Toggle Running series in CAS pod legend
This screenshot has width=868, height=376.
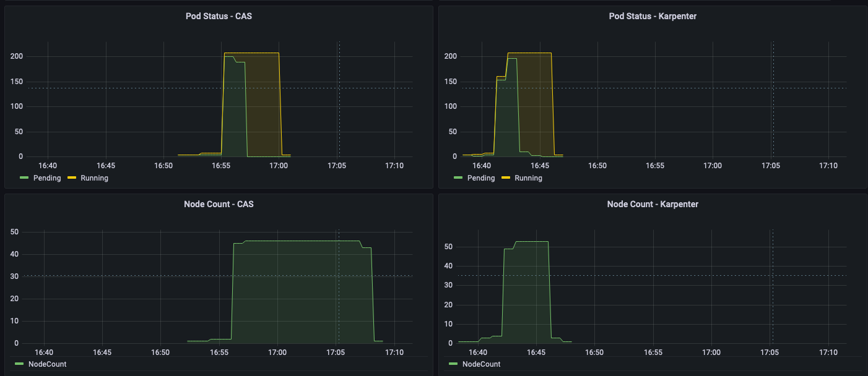click(x=95, y=178)
